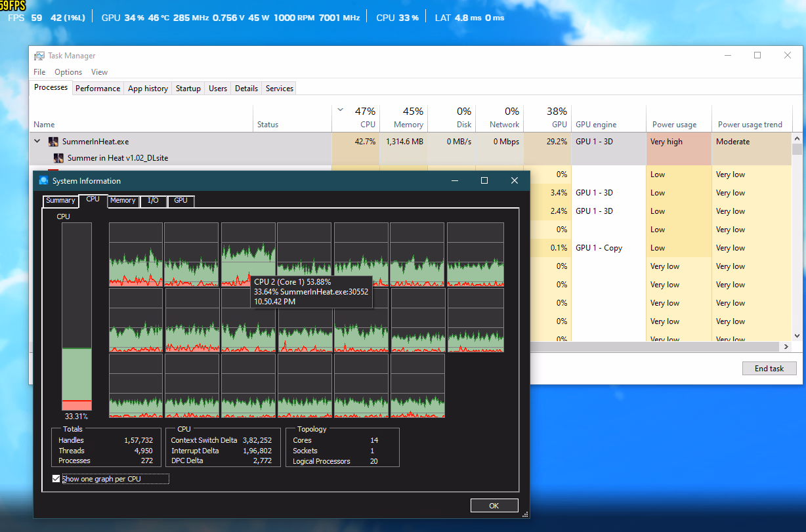Minimize the Task Manager window

[727, 56]
